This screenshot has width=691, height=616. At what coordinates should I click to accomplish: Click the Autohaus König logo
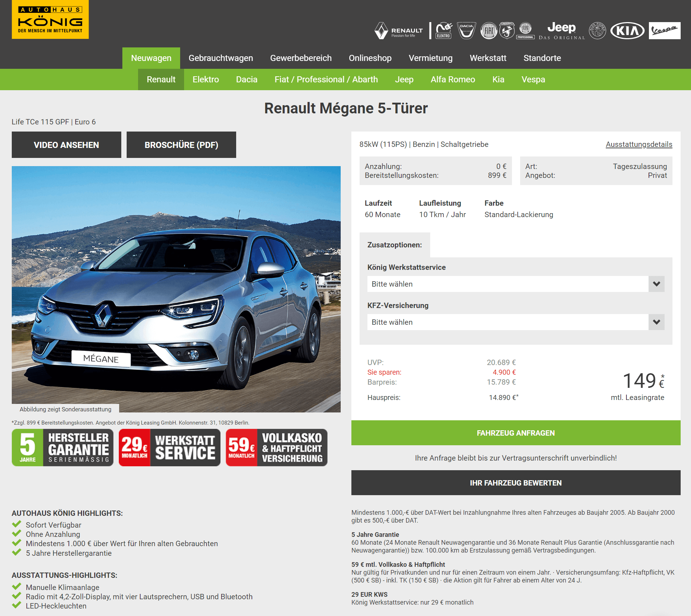click(x=50, y=19)
